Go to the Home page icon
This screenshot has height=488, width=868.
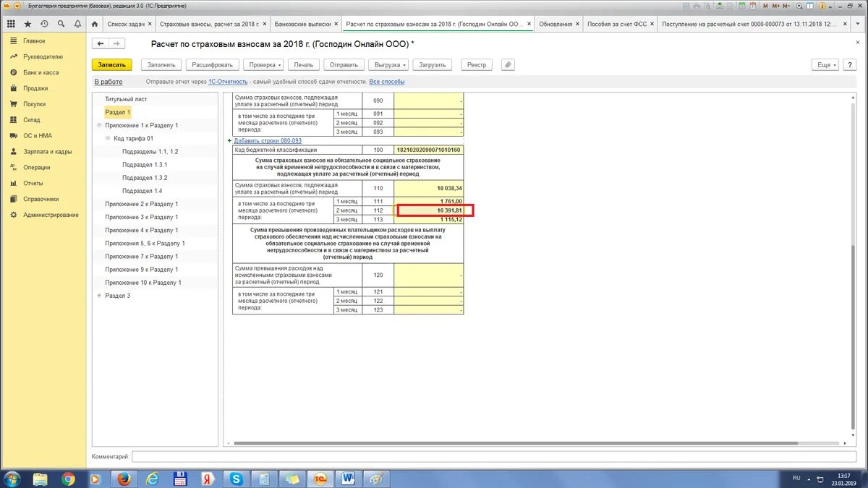(x=94, y=24)
